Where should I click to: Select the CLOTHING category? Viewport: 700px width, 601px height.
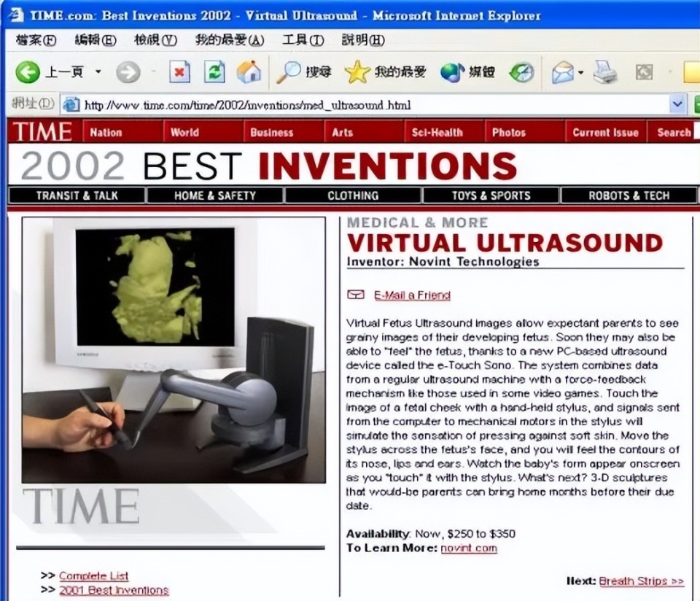[353, 195]
